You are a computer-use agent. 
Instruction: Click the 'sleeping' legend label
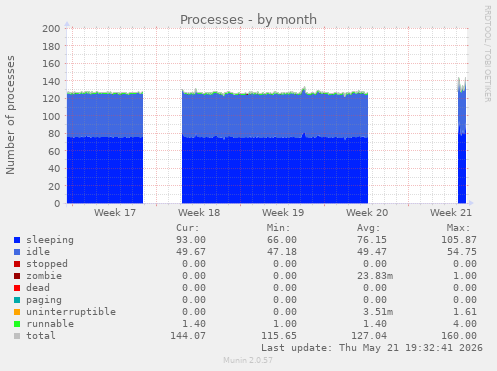[x=50, y=240]
